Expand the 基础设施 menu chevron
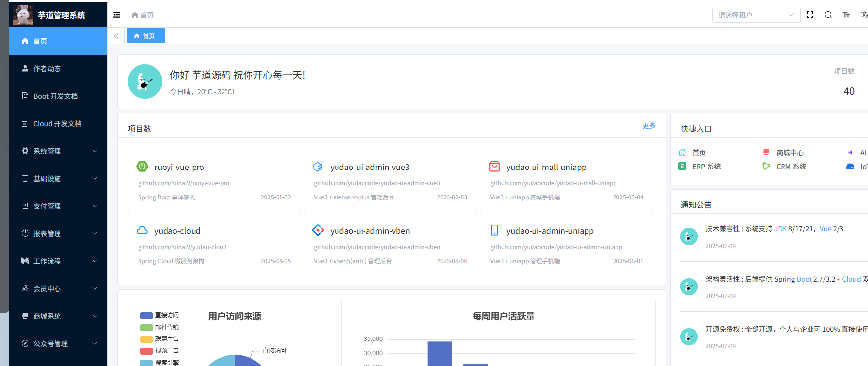 [95, 178]
